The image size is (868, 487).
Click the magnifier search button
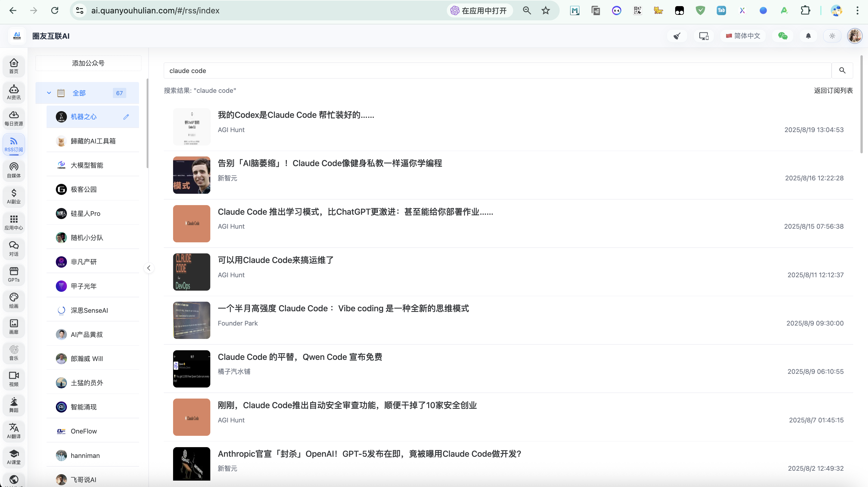[842, 70]
